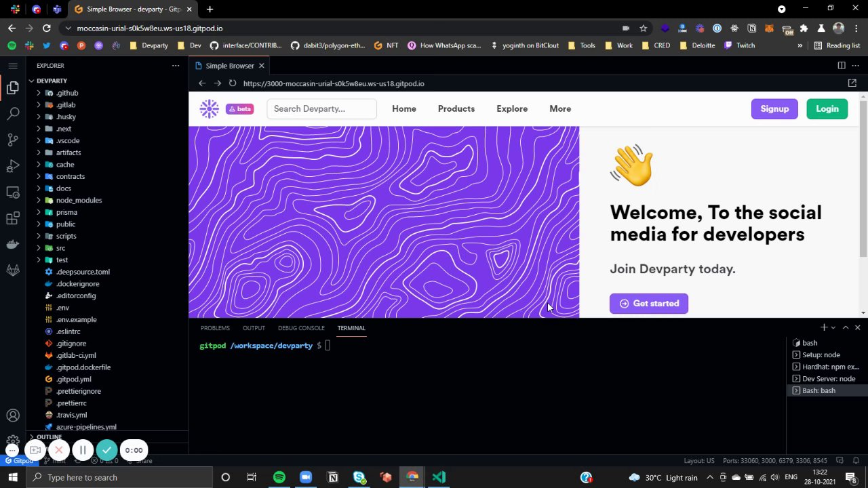Screen dimensions: 868x488
Task: Open the new terminal profile dropdown
Action: coord(833,327)
